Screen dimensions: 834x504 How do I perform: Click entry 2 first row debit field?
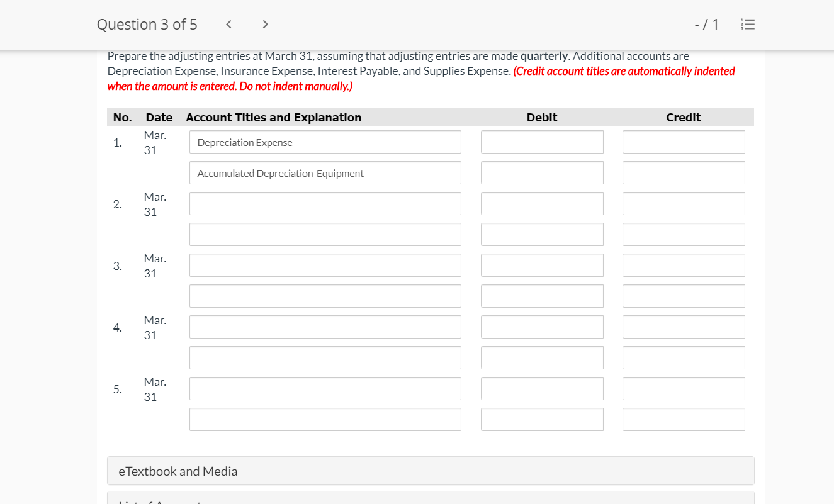(x=542, y=204)
